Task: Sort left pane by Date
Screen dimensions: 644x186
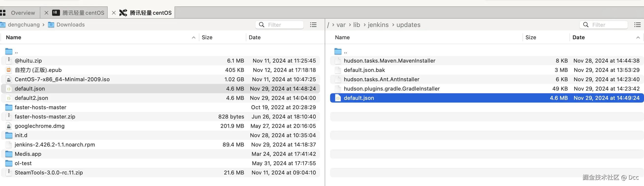Action: [x=254, y=38]
